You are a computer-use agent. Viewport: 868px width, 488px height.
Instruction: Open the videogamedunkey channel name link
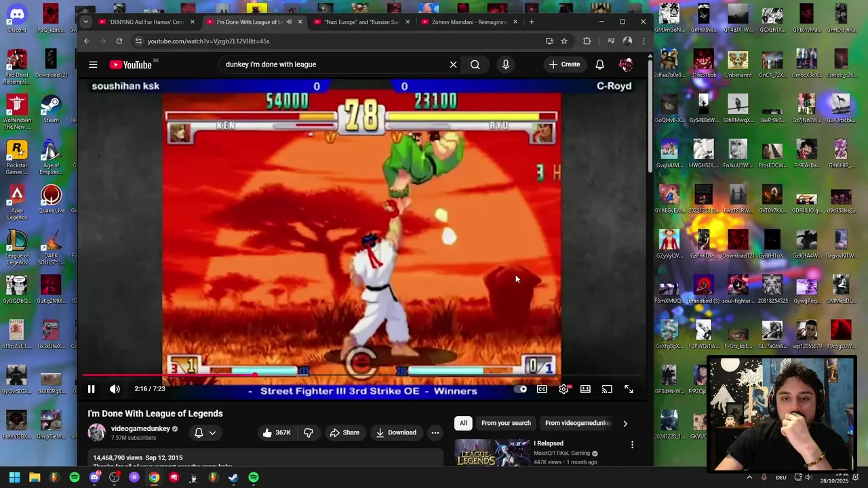click(140, 428)
